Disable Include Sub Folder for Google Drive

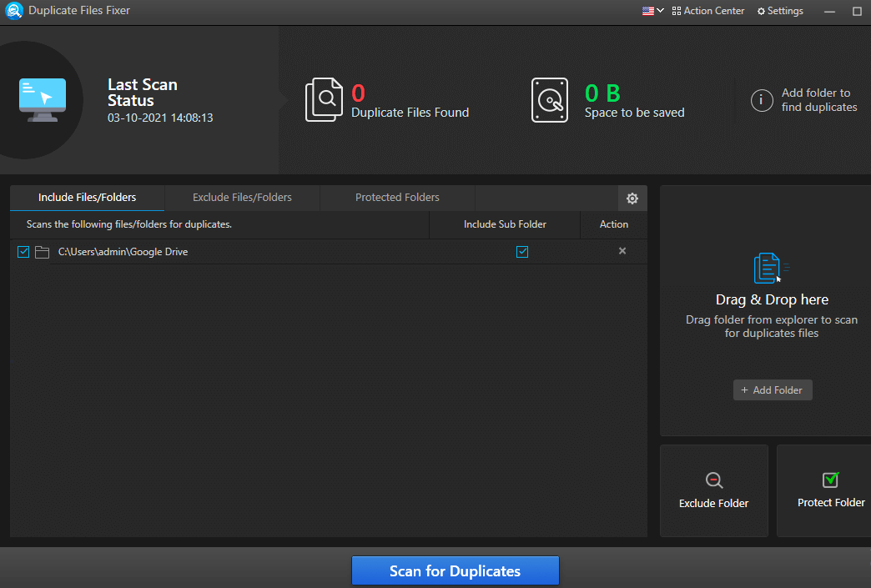tap(522, 251)
